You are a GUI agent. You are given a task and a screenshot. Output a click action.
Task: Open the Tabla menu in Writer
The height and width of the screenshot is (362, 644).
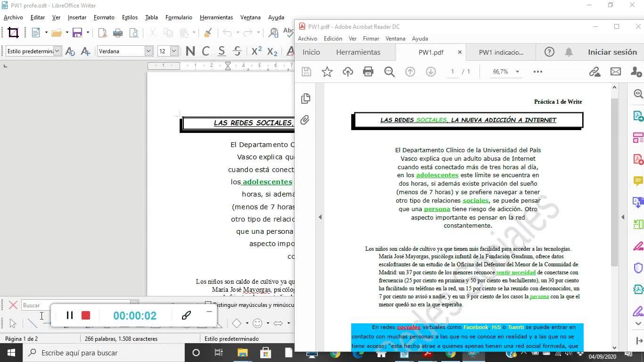pos(151,17)
